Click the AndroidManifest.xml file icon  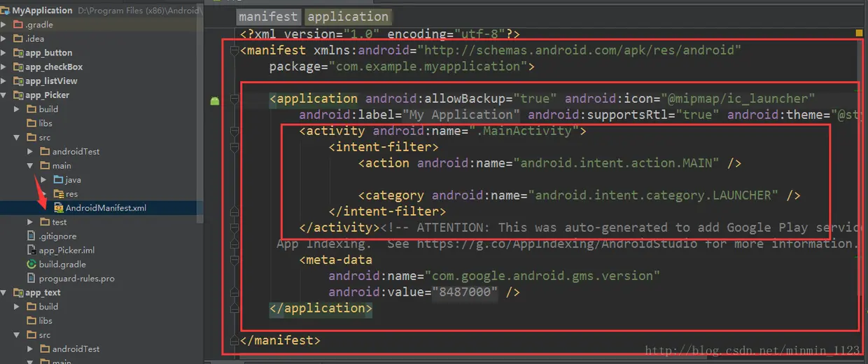point(57,208)
